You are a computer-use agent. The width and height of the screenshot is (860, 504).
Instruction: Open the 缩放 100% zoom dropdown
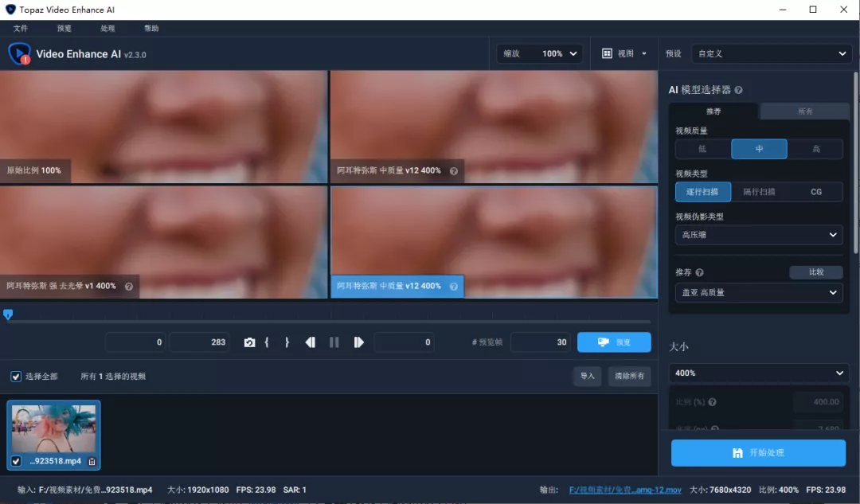(540, 53)
